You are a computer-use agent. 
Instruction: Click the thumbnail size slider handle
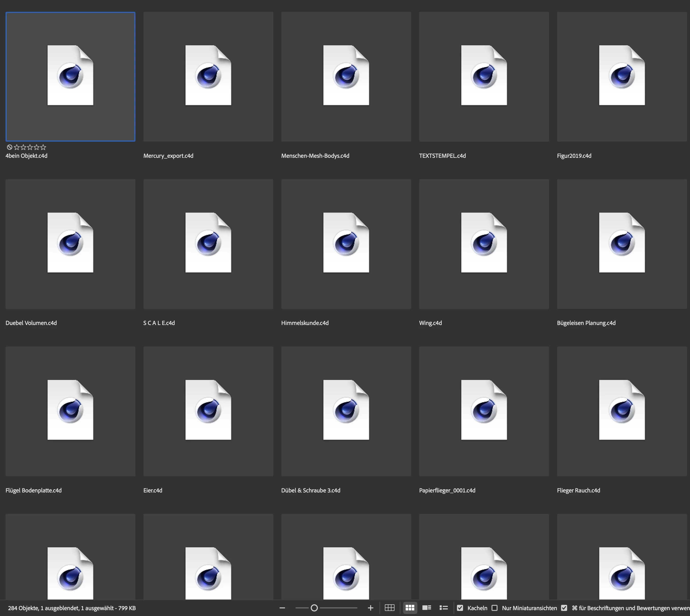[314, 608]
